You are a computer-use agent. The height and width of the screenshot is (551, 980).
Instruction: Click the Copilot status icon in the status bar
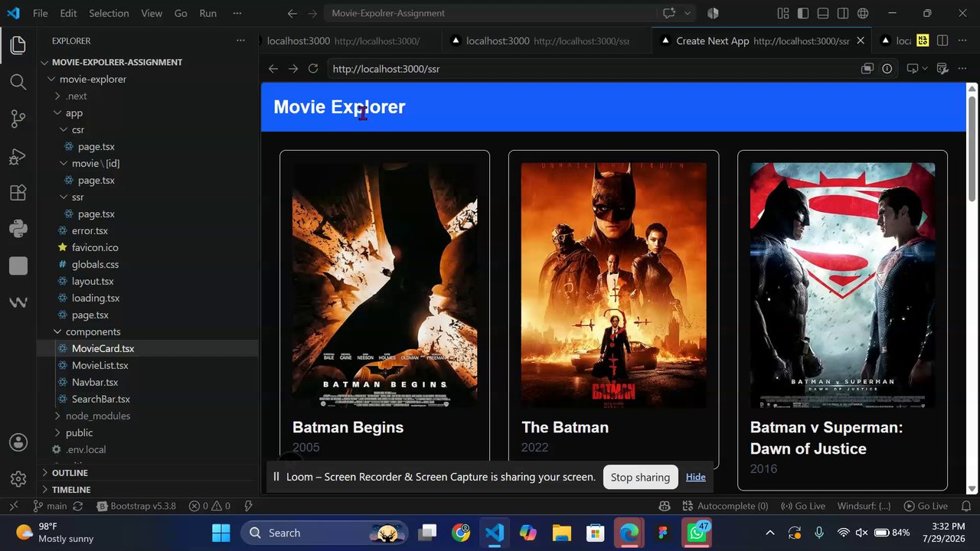[x=665, y=506]
